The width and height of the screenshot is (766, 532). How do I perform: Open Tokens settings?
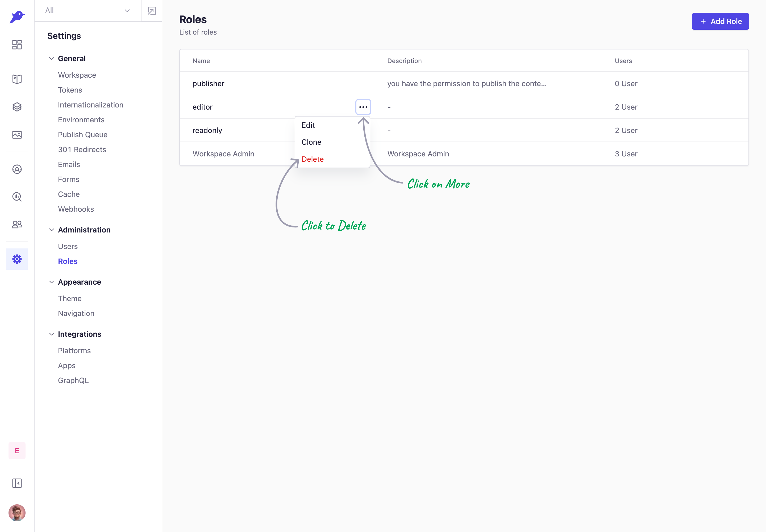(70, 90)
